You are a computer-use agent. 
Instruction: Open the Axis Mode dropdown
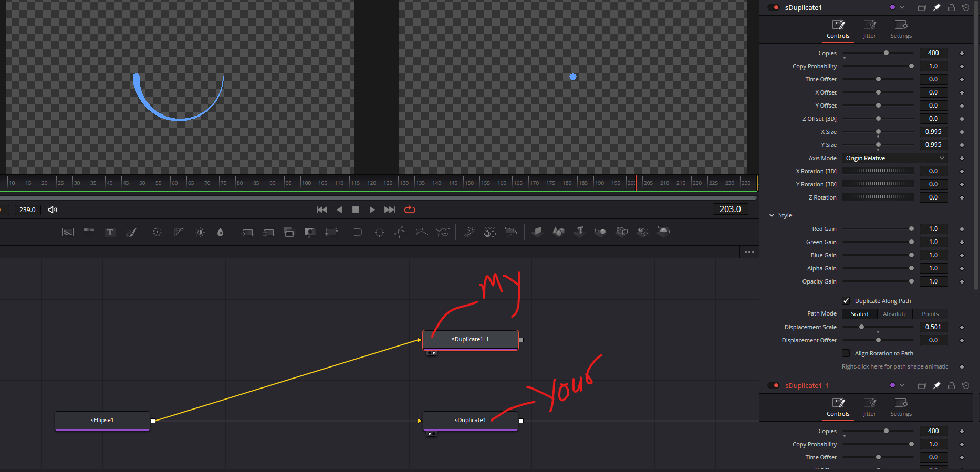(x=894, y=158)
